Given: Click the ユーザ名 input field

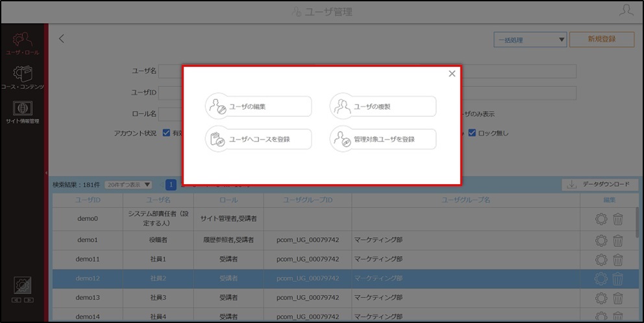Looking at the screenshot, I should pos(171,71).
